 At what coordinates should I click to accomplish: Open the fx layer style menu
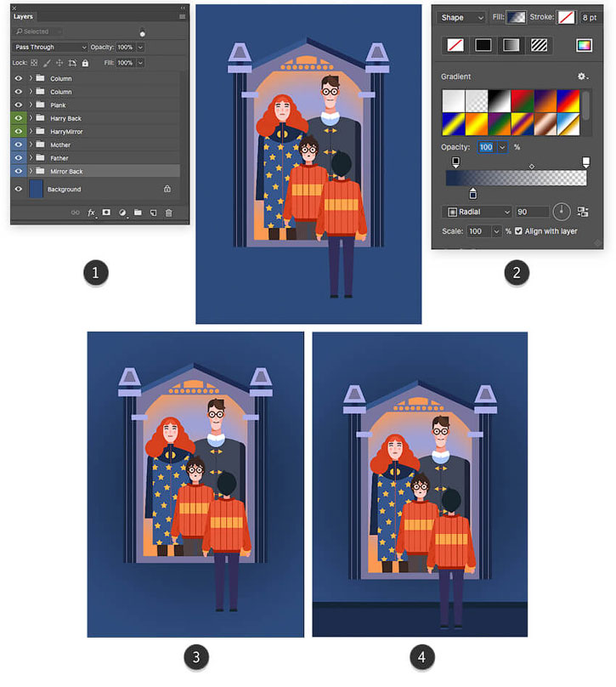[x=91, y=213]
